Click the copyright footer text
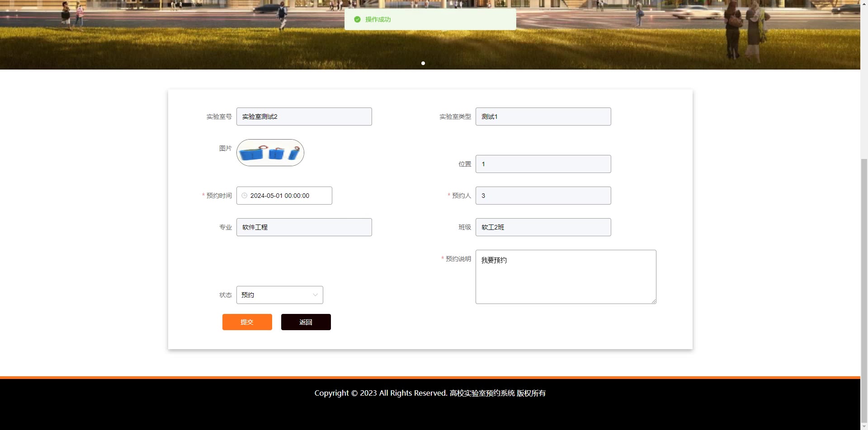Image resolution: width=868 pixels, height=430 pixels. point(430,393)
